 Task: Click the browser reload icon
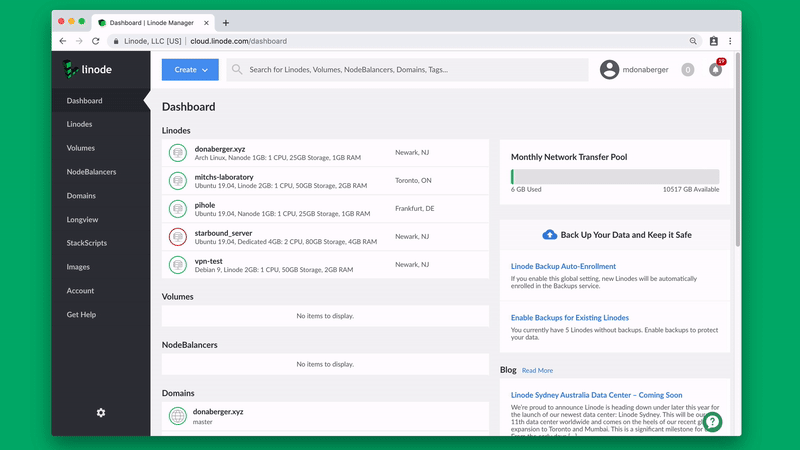pyautogui.click(x=96, y=41)
